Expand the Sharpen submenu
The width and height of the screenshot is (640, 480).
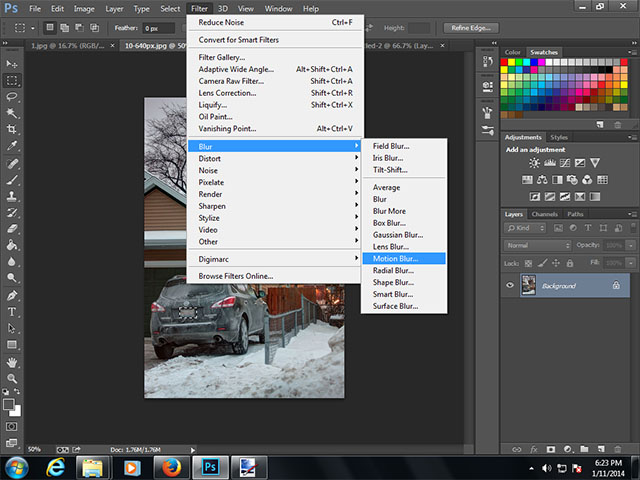(274, 206)
